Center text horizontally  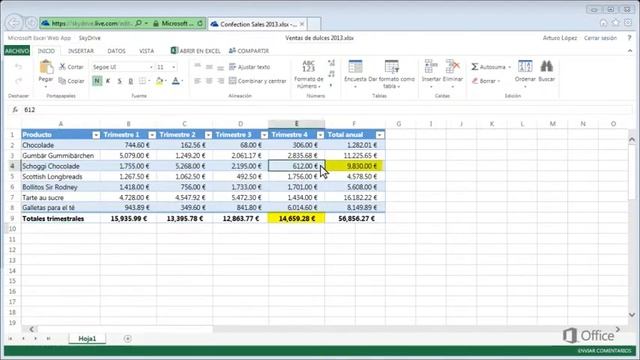(x=209, y=81)
